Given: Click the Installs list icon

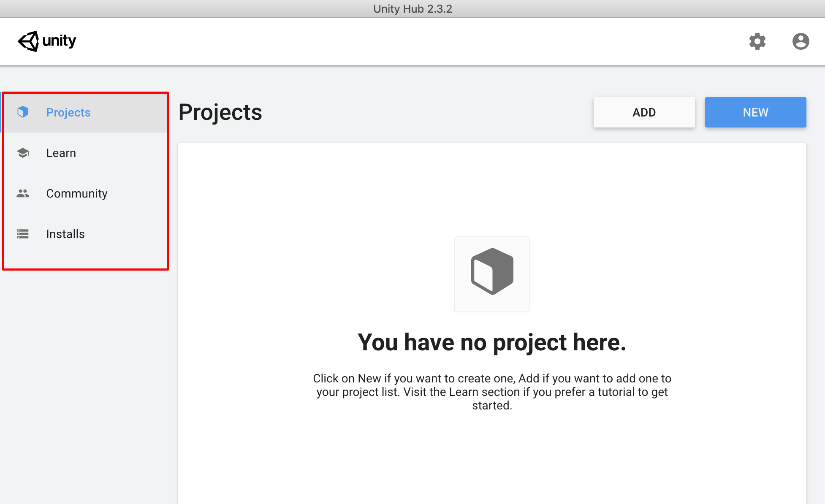Looking at the screenshot, I should pyautogui.click(x=23, y=234).
